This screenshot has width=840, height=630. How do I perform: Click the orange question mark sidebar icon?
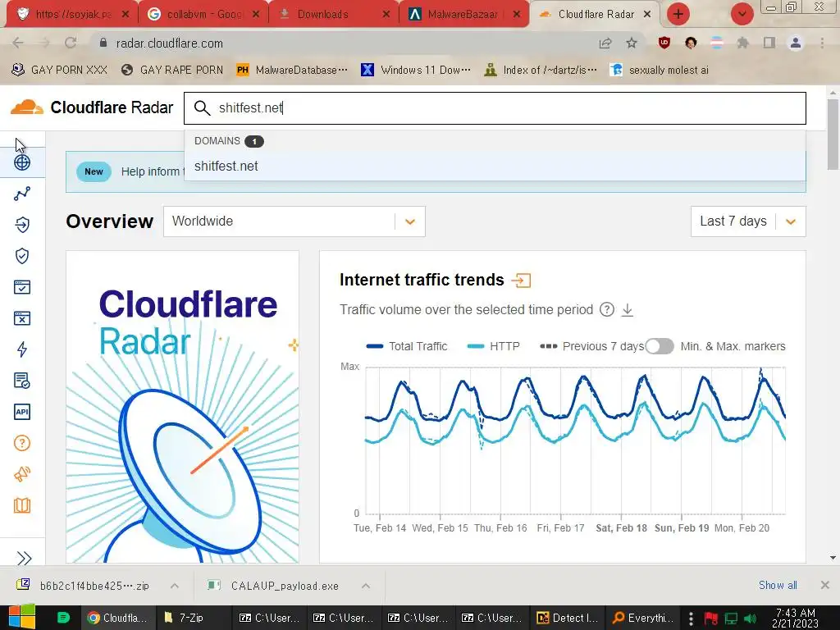tap(22, 443)
